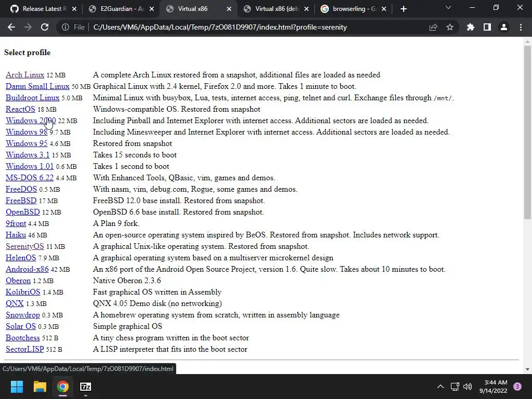532x399 pixels.
Task: Open the MS-DOS 6.22 profile
Action: 30,178
